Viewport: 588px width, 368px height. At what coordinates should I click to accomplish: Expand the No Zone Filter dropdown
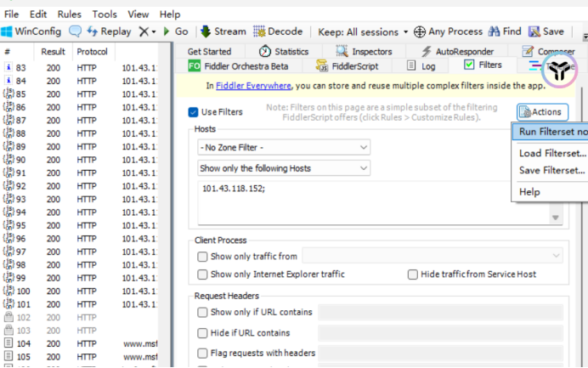[284, 147]
